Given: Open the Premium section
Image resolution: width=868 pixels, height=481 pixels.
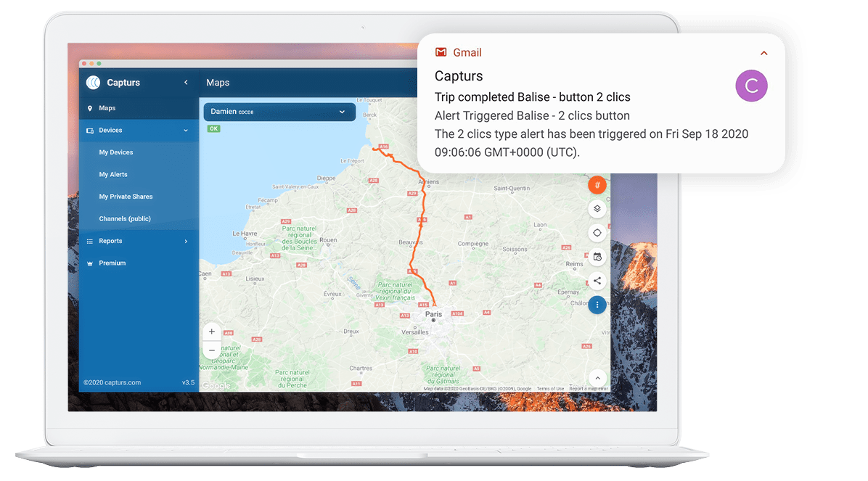Looking at the screenshot, I should pos(139,263).
